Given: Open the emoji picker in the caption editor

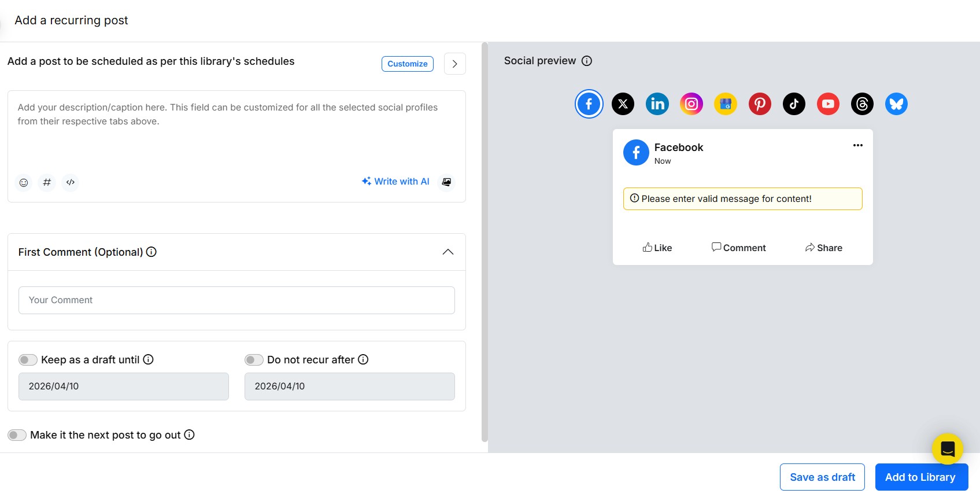Looking at the screenshot, I should [x=23, y=182].
